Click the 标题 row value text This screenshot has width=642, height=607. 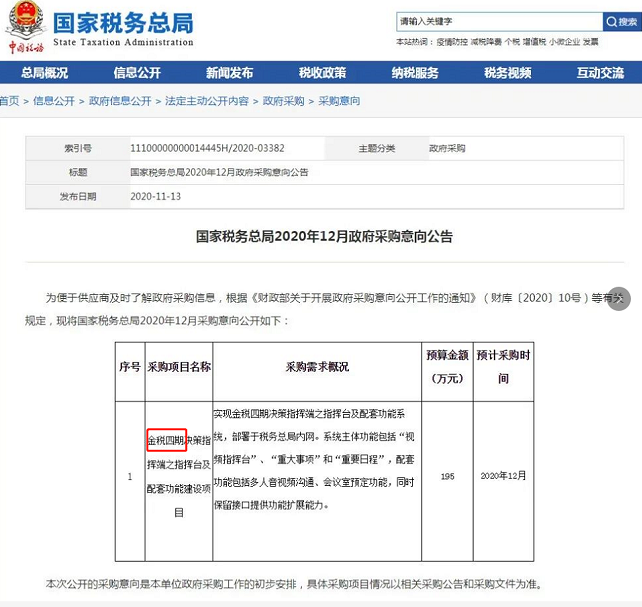pos(219,172)
